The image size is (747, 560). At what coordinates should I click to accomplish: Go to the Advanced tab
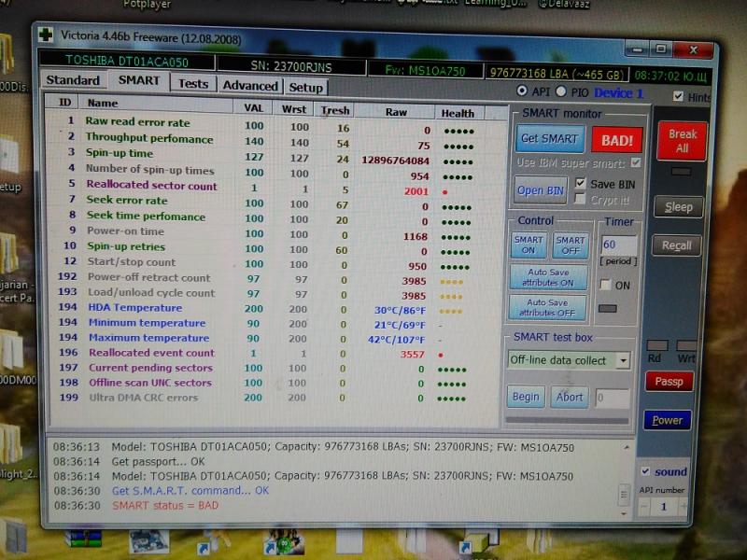coord(250,86)
